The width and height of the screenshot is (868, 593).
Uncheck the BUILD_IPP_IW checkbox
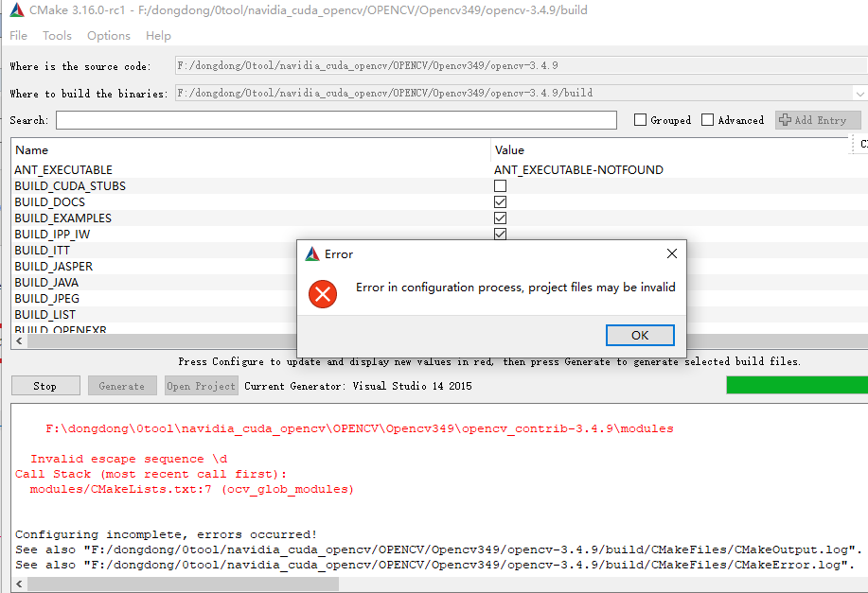(x=501, y=234)
